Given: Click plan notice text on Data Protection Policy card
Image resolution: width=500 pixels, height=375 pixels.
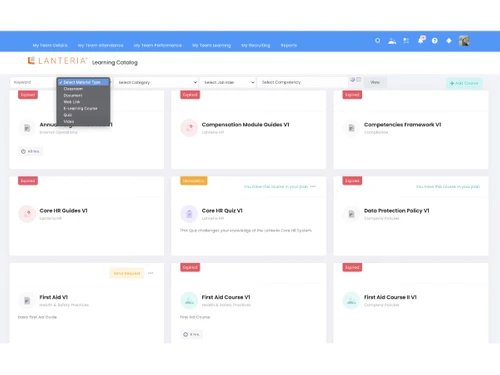Looking at the screenshot, I should point(448,187).
